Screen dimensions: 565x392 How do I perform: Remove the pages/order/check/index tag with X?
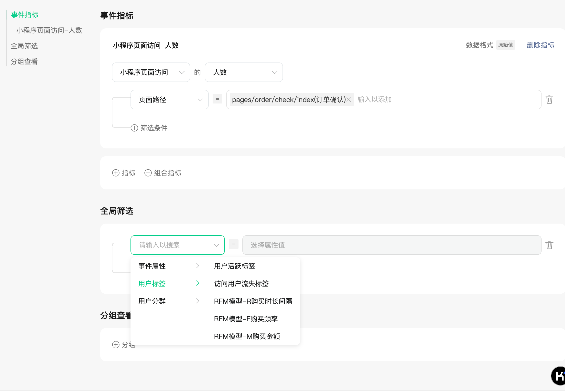pos(349,100)
